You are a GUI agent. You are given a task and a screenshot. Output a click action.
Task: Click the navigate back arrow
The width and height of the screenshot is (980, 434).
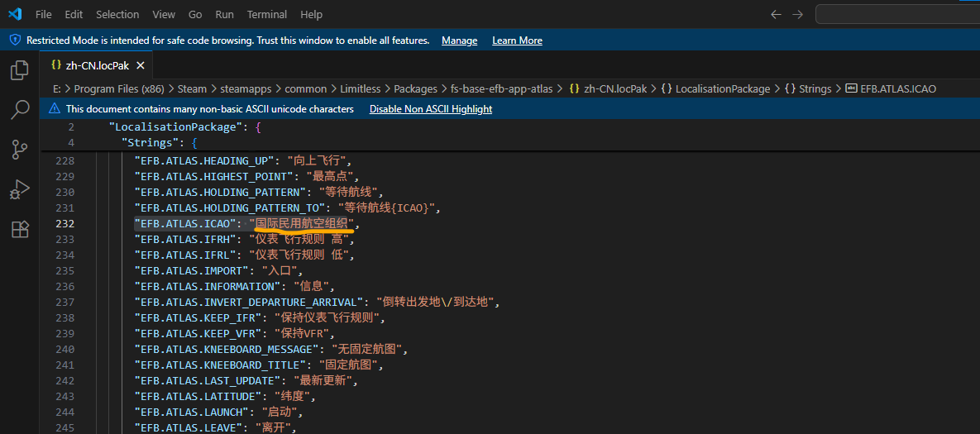776,14
